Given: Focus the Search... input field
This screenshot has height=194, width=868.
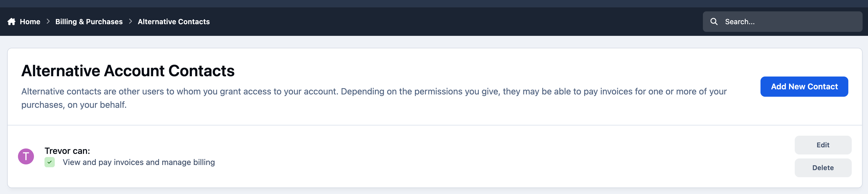Looking at the screenshot, I should click(x=782, y=22).
